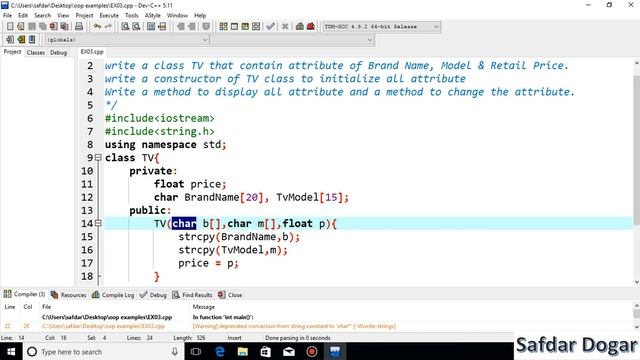Open the View menu
The image size is (640, 360).
(x=63, y=15)
